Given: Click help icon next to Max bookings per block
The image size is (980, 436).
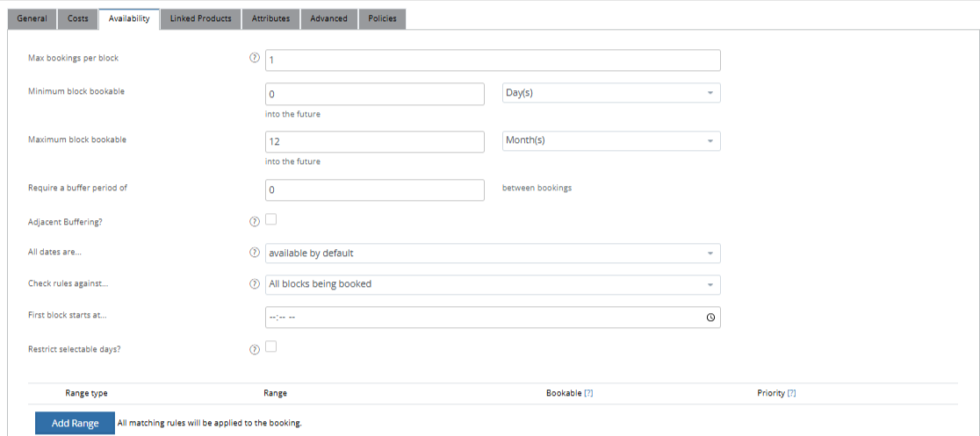Looking at the screenshot, I should [x=255, y=59].
